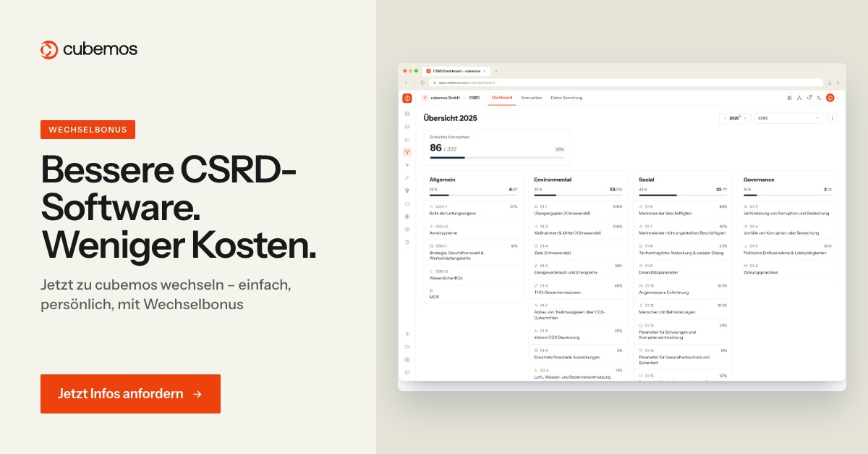868x454 pixels.
Task: Select the highlighted orange sidebar icon
Action: click(407, 152)
